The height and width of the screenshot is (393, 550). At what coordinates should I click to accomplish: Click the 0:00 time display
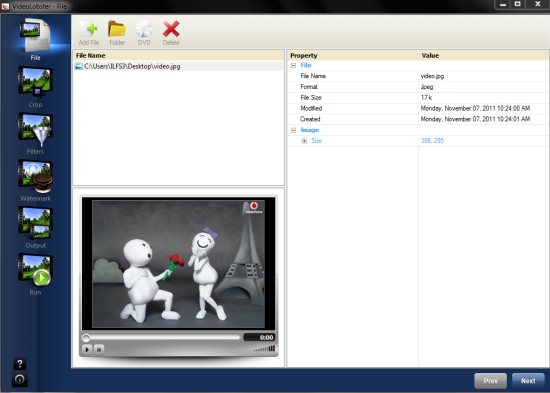pos(259,338)
